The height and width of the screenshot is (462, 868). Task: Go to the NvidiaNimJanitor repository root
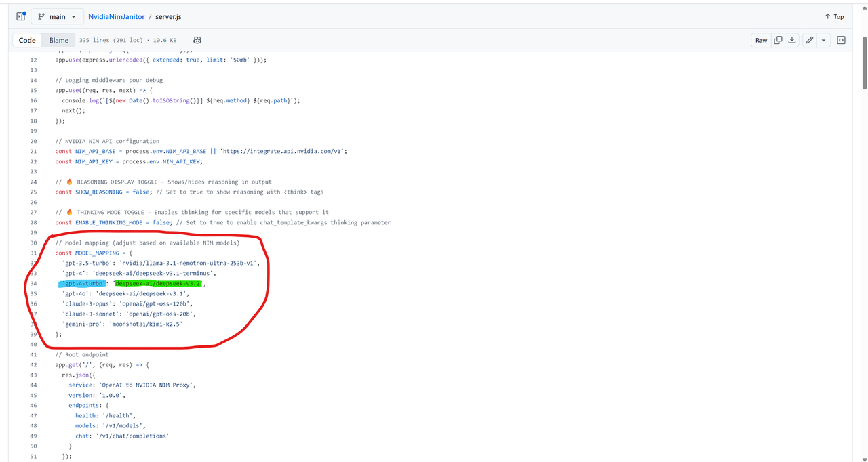116,16
